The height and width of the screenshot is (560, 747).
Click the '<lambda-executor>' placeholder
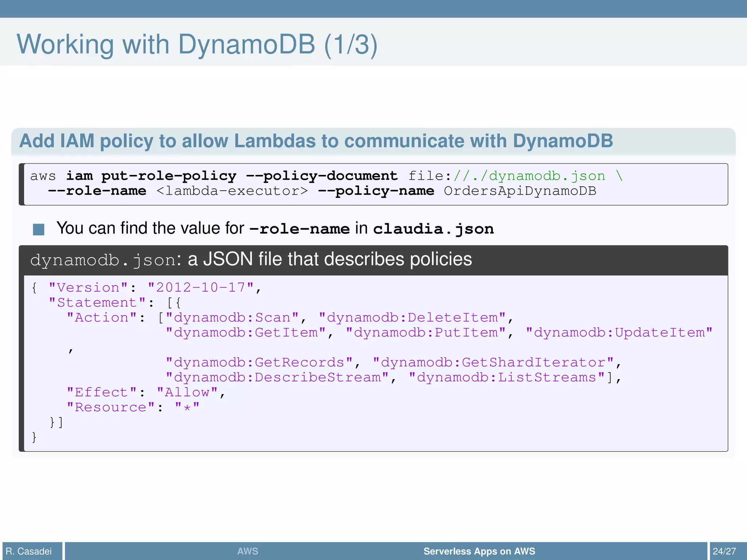(x=232, y=191)
